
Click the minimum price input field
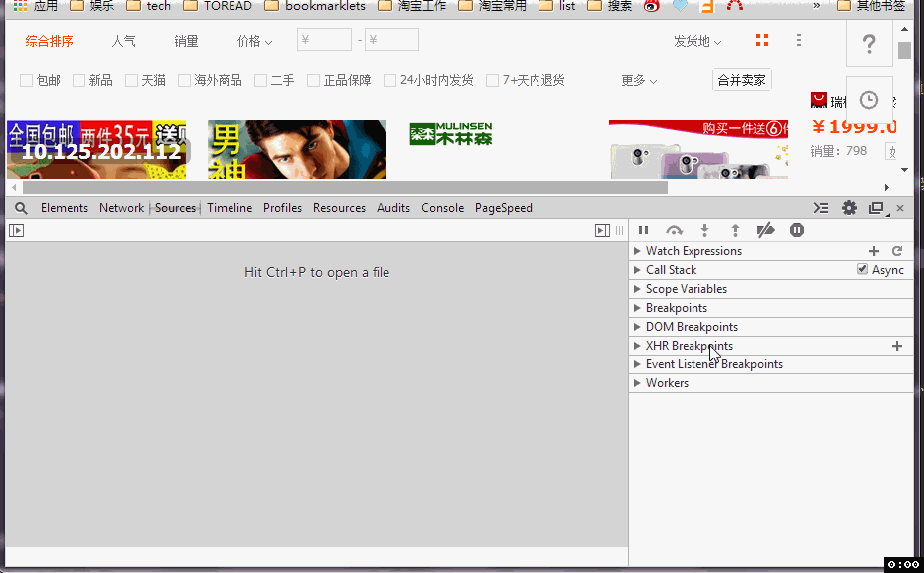325,41
